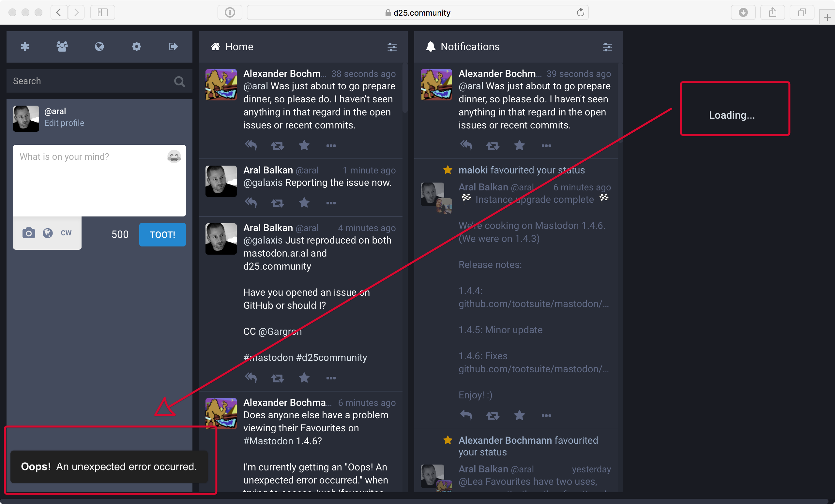The width and height of the screenshot is (835, 504).
Task: Click the Home column header
Action: [x=239, y=47]
